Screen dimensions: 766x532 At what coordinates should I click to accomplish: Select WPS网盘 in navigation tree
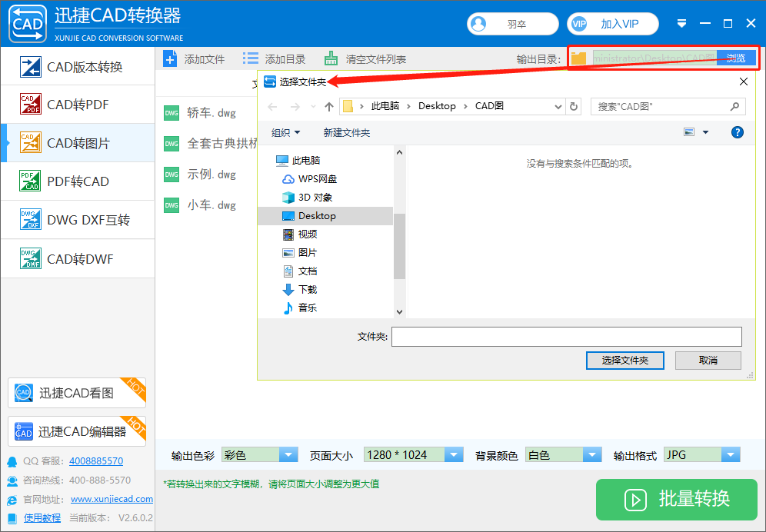pos(309,179)
